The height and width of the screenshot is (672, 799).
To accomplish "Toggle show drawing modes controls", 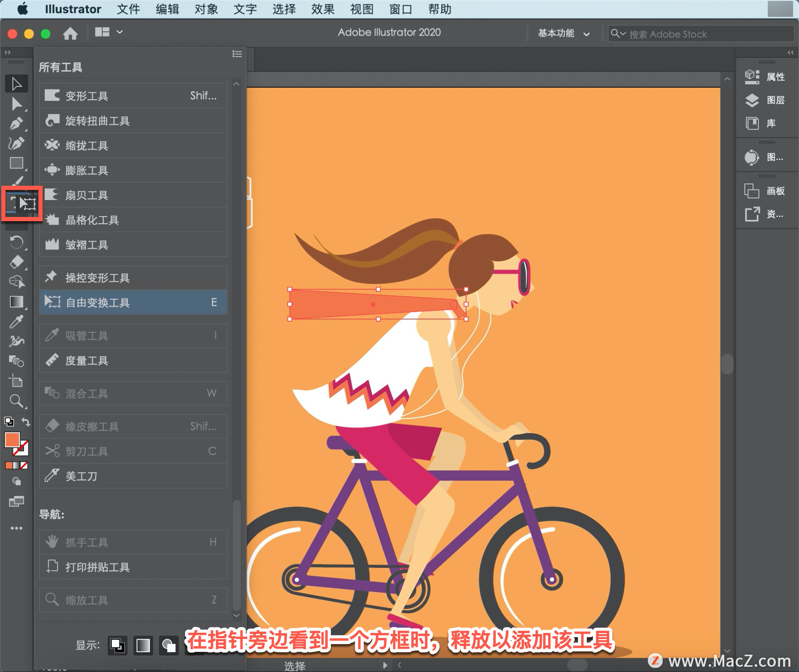I will click(169, 645).
